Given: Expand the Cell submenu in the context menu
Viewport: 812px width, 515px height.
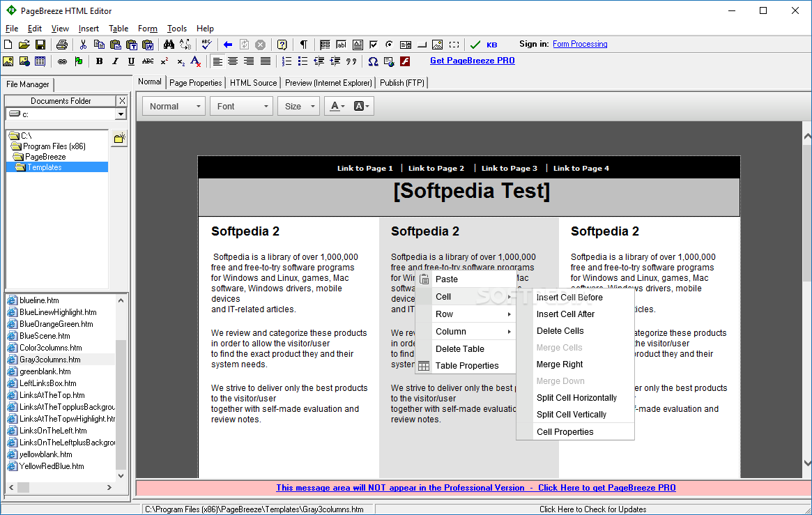Looking at the screenshot, I should (473, 297).
